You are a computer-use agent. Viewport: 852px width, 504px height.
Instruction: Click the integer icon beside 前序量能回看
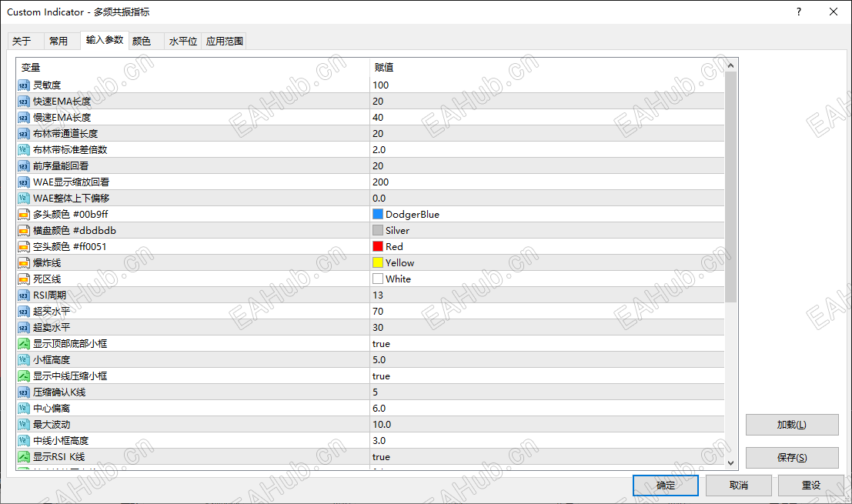[x=23, y=166]
